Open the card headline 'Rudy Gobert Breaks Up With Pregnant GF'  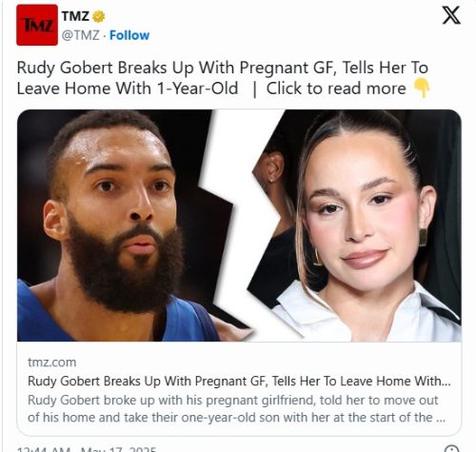239,381
